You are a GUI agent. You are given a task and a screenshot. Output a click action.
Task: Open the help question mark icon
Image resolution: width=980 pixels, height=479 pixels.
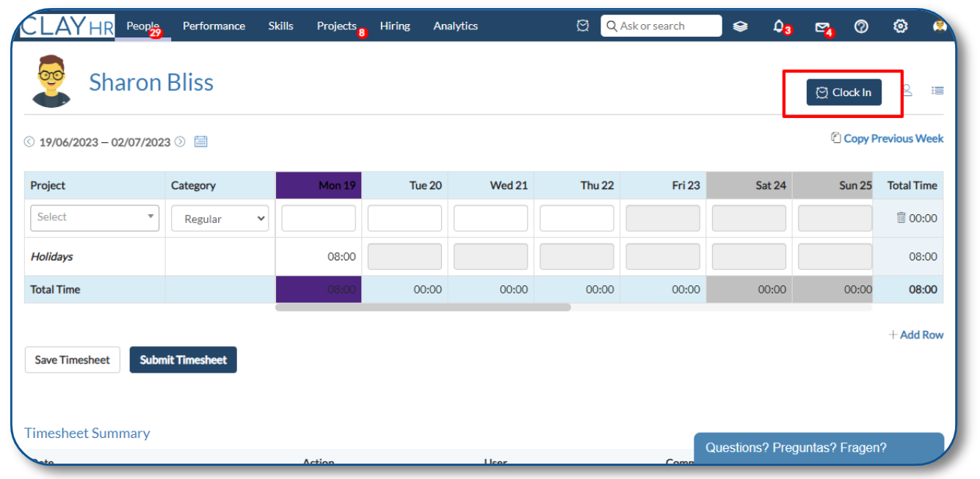coord(862,26)
